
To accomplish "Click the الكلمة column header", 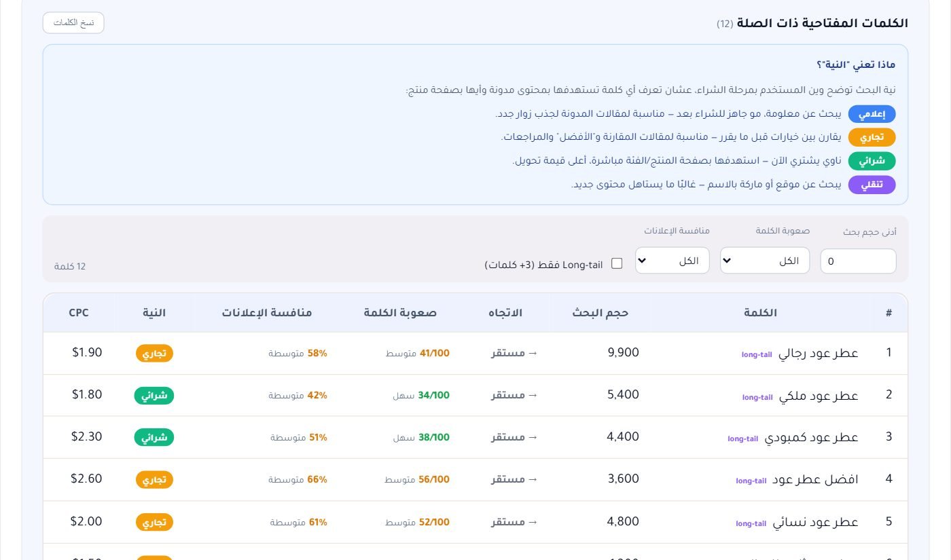I will coord(761,313).
